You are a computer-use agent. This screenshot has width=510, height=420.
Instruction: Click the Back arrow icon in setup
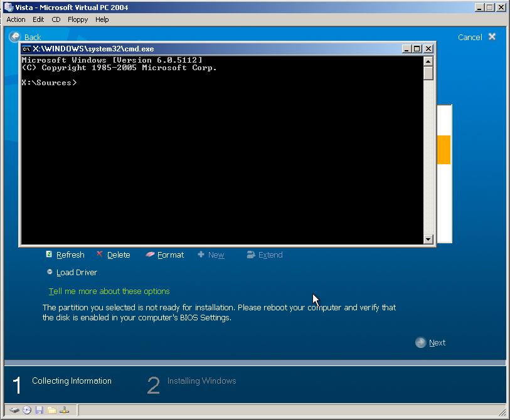tap(14, 37)
